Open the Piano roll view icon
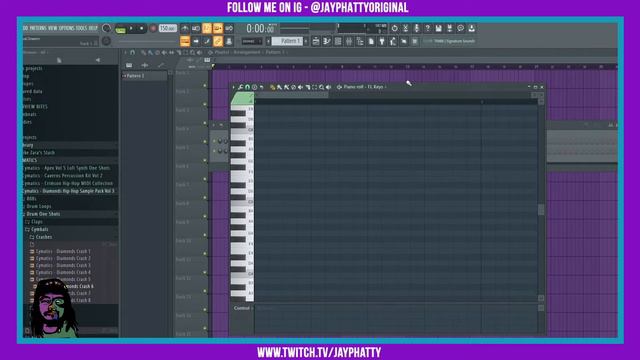Viewport: 640px width, 360px height. tap(327, 41)
